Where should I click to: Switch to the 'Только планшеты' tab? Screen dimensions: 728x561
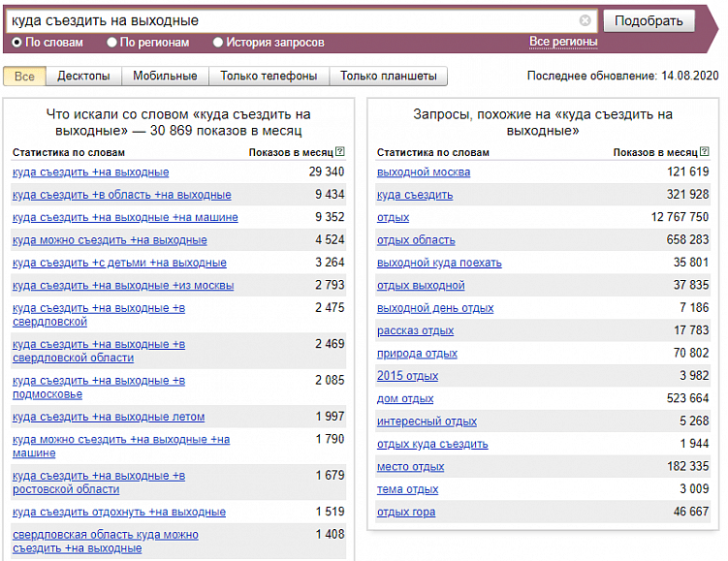coord(388,76)
